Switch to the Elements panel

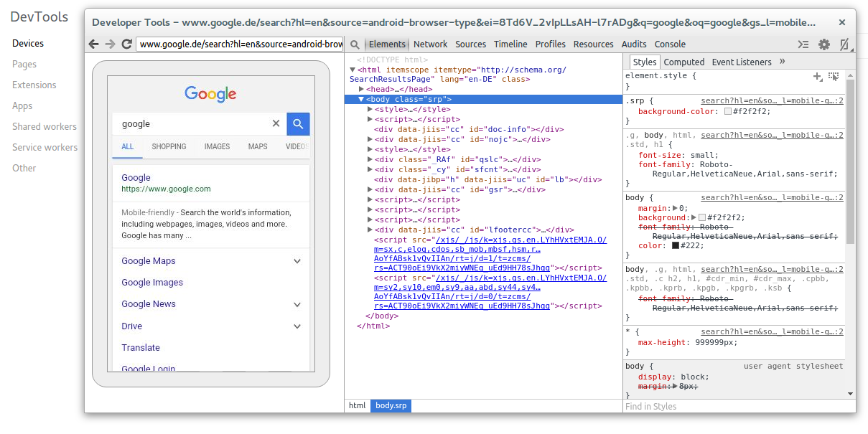pyautogui.click(x=387, y=44)
